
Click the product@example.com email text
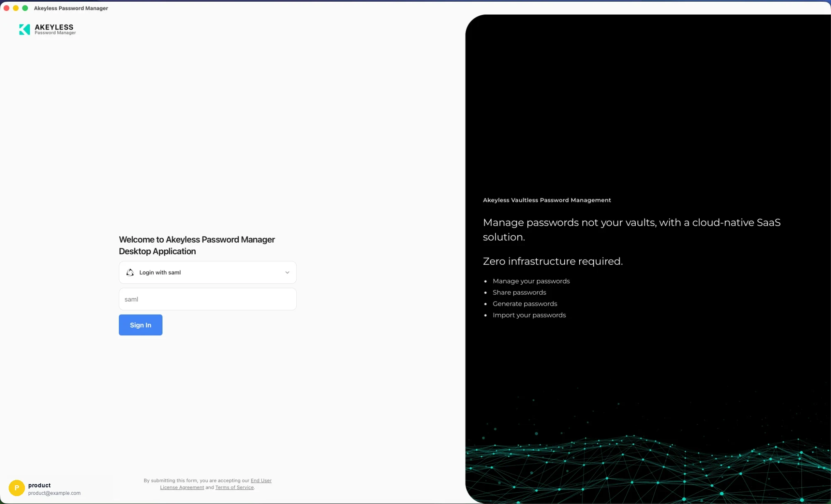tap(54, 493)
